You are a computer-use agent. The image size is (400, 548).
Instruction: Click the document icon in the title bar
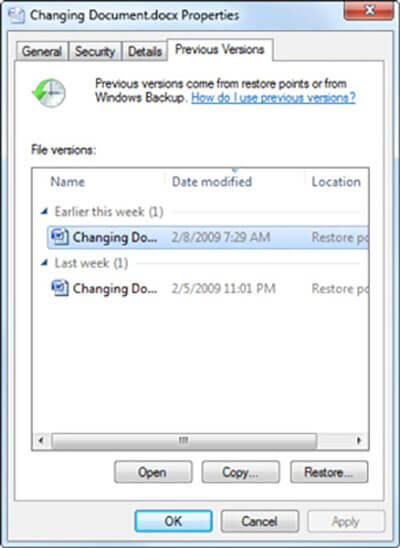coord(16,16)
